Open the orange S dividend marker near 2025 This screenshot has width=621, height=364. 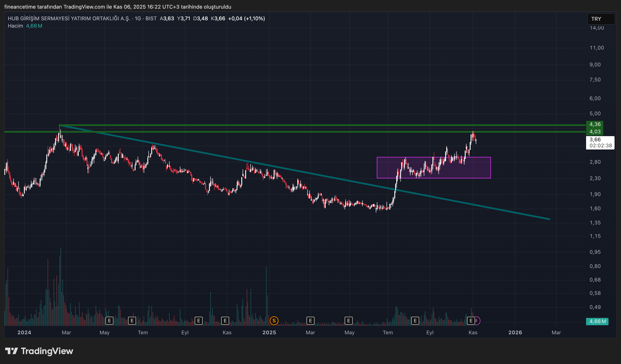[274, 321]
